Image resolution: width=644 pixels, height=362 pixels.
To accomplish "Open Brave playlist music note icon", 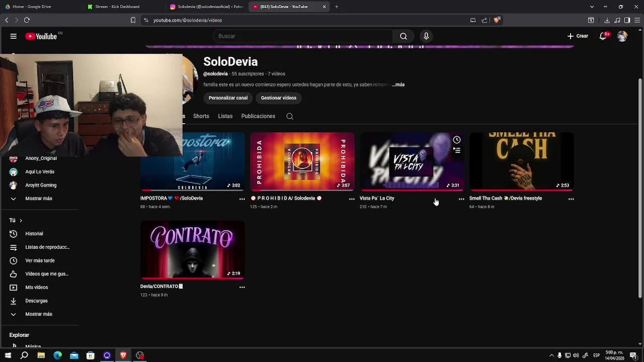I will click(x=617, y=20).
